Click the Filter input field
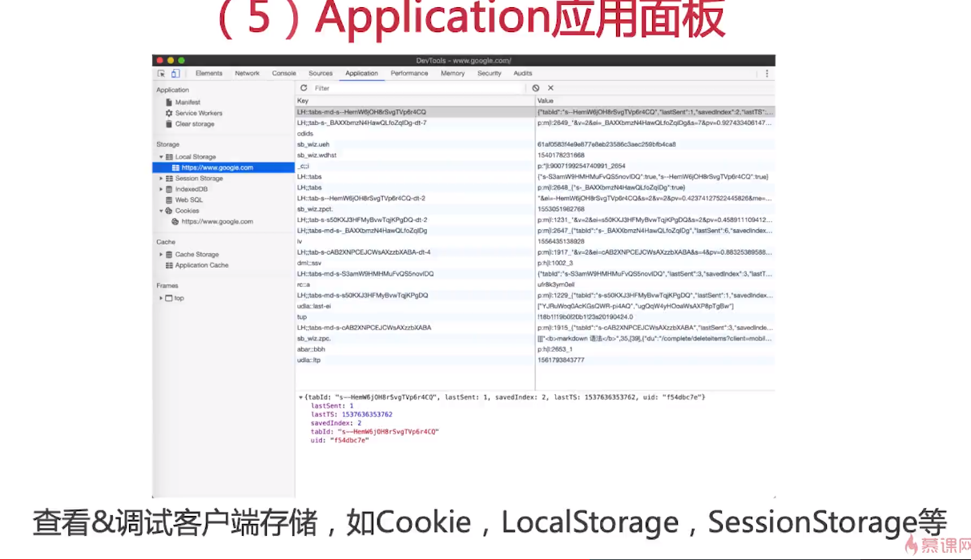 (x=418, y=88)
